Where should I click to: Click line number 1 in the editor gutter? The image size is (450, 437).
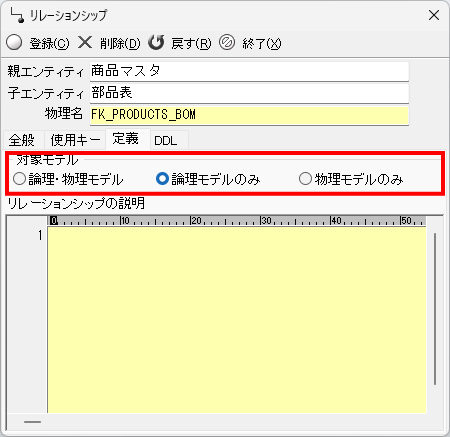click(40, 235)
